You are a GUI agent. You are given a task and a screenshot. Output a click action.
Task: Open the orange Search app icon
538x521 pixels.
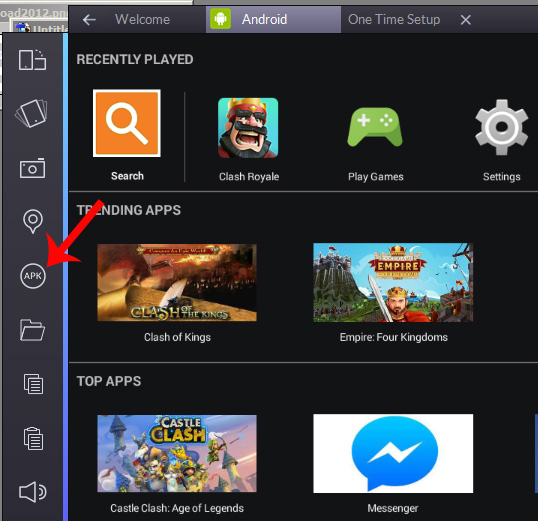click(x=127, y=123)
